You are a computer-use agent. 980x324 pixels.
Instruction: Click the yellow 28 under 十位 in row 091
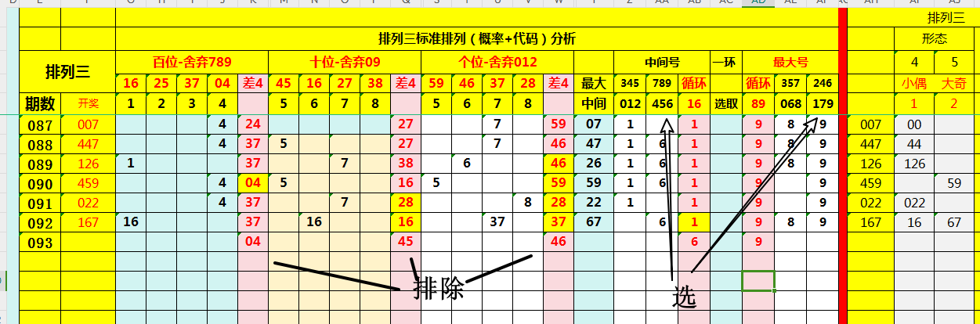coord(406,203)
